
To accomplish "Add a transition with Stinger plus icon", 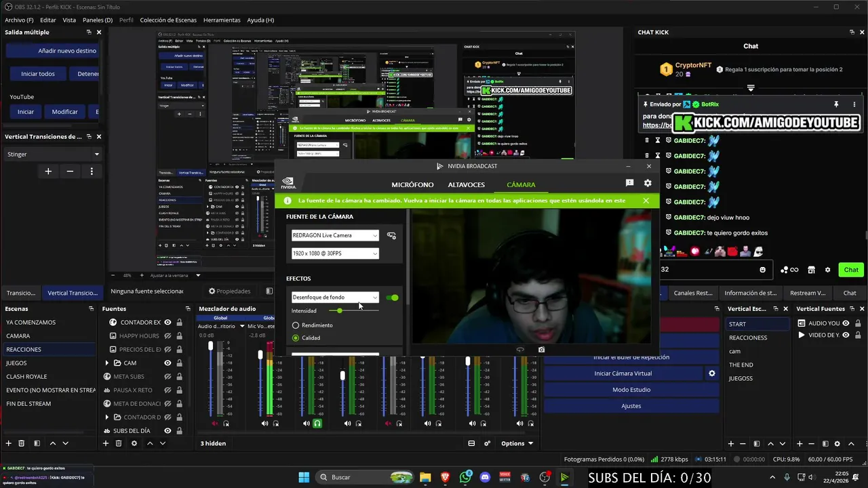I will tap(48, 171).
